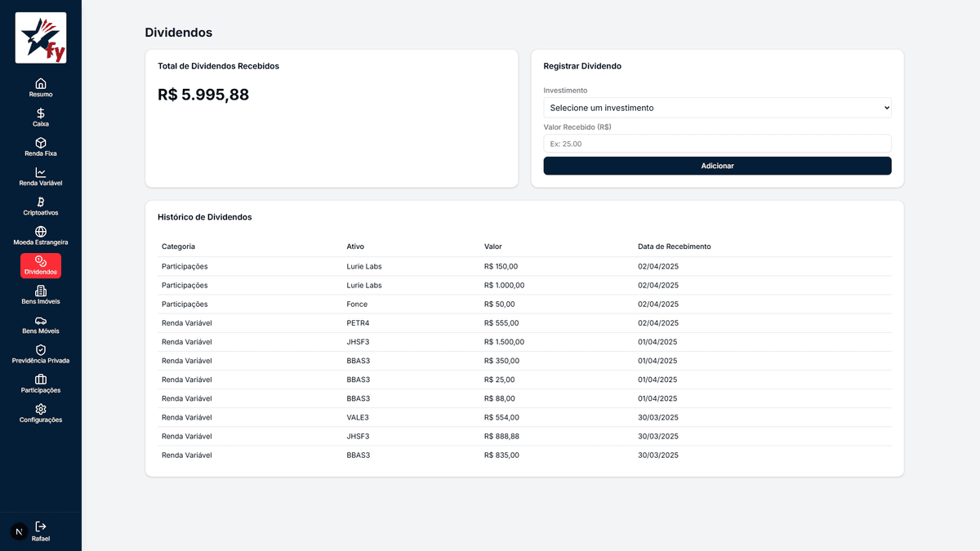Screen dimensions: 980x551
Task: Click the app logo in sidebar
Action: (x=41, y=38)
